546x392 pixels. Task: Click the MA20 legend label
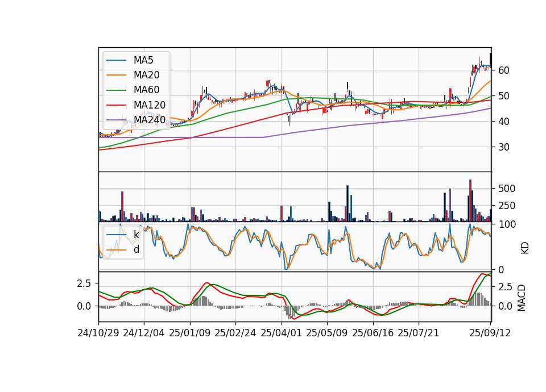[x=146, y=75]
